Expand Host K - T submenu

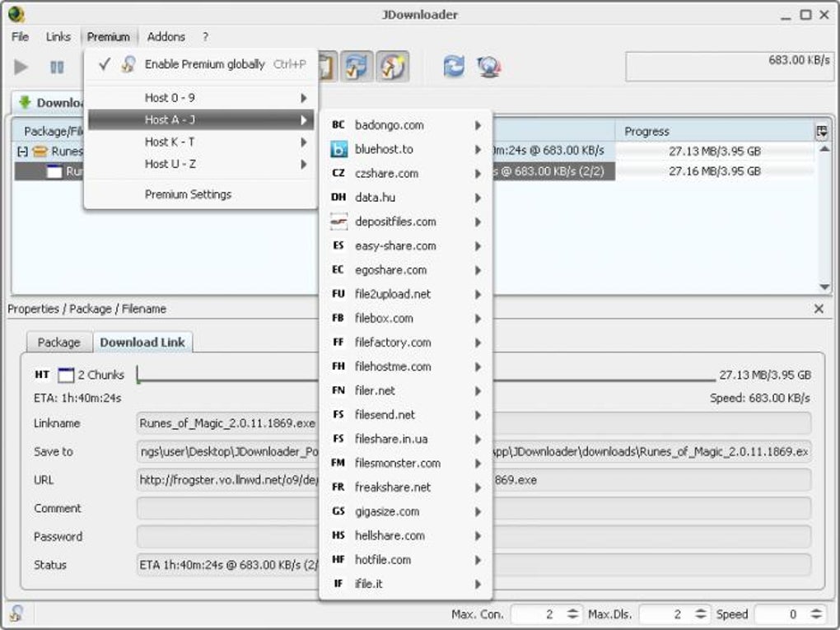[x=200, y=142]
